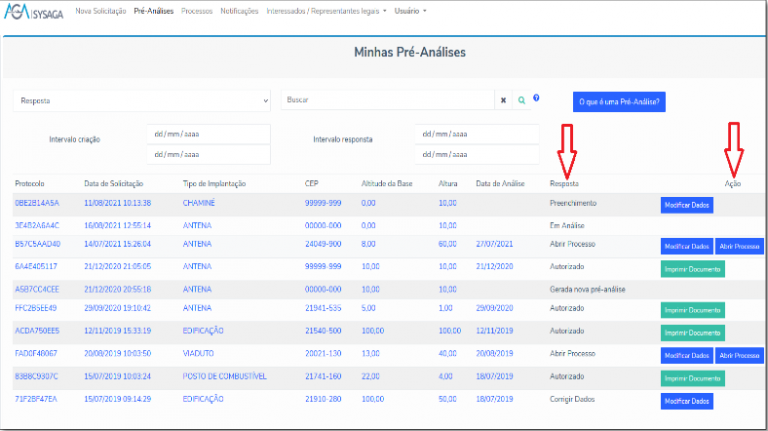Click first Intervalo criação date field
The height and width of the screenshot is (431, 768).
click(x=209, y=134)
